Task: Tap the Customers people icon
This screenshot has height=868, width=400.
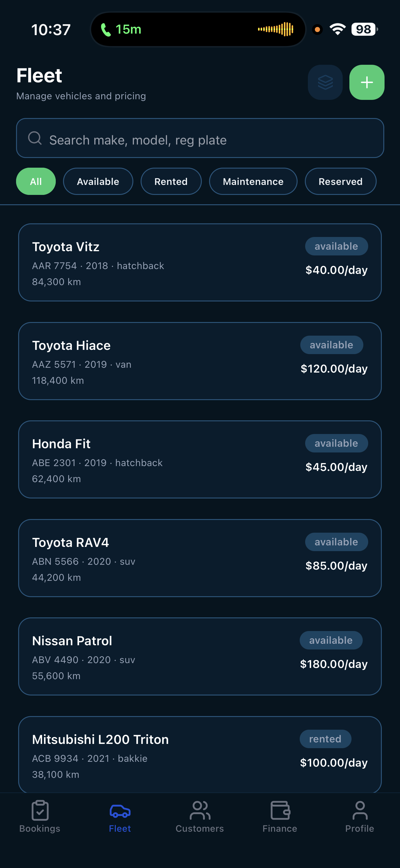Action: (200, 811)
